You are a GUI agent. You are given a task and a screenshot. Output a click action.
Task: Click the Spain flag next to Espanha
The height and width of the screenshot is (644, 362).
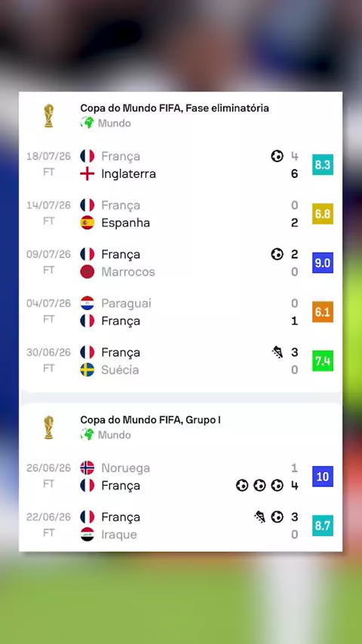click(x=87, y=222)
